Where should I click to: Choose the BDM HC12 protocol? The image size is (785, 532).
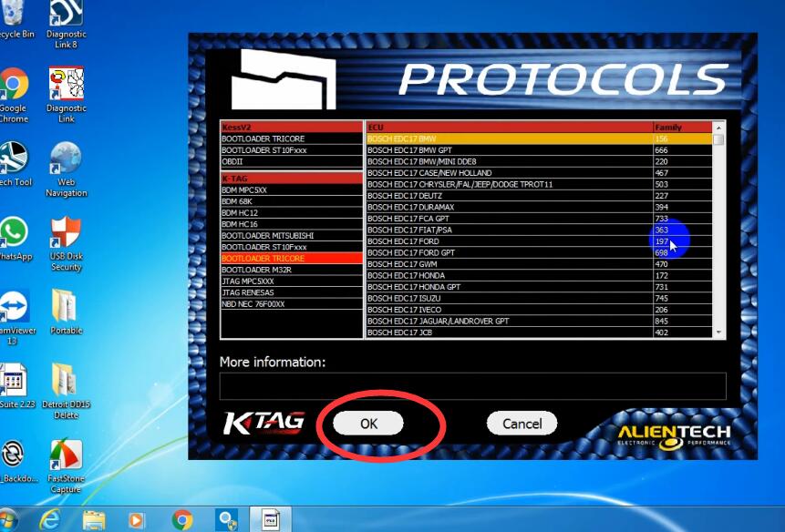(292, 213)
